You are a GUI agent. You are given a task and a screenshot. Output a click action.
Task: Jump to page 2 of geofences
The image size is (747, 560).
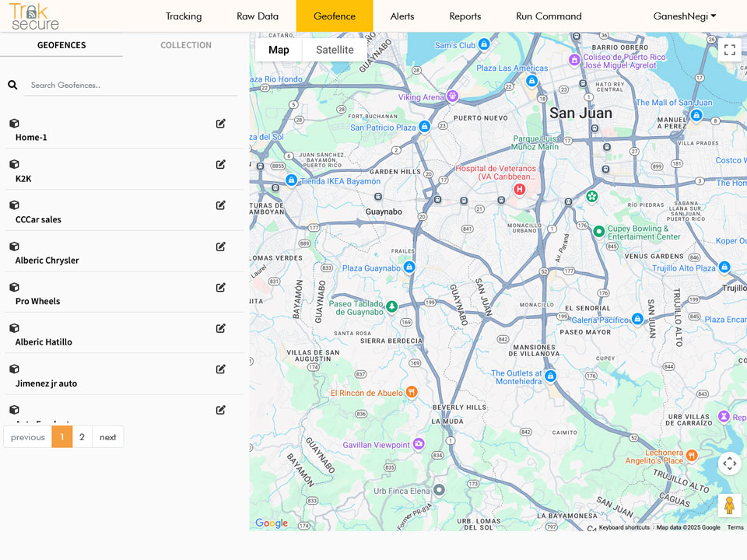click(x=82, y=437)
